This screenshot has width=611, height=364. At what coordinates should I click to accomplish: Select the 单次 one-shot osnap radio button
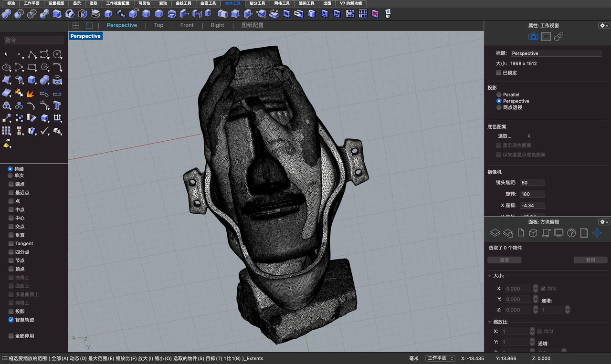coord(10,176)
